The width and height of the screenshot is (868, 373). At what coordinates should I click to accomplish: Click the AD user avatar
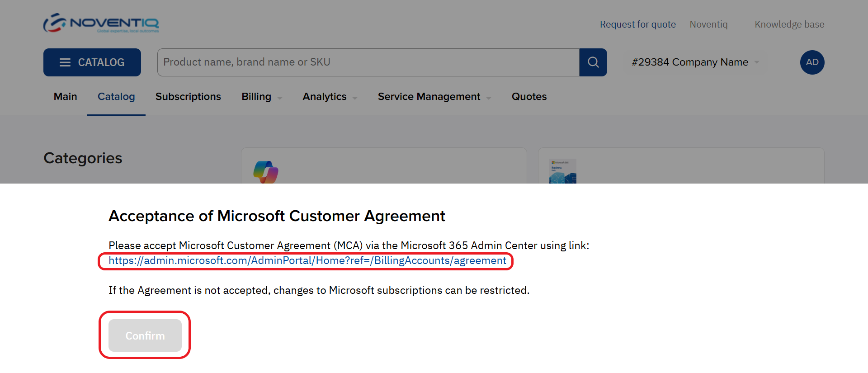tap(812, 62)
